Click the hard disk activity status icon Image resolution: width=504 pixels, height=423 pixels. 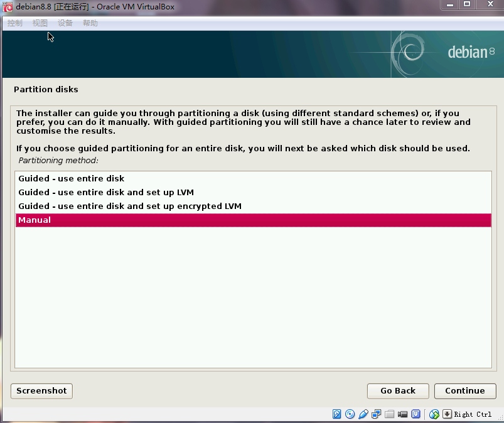337,414
